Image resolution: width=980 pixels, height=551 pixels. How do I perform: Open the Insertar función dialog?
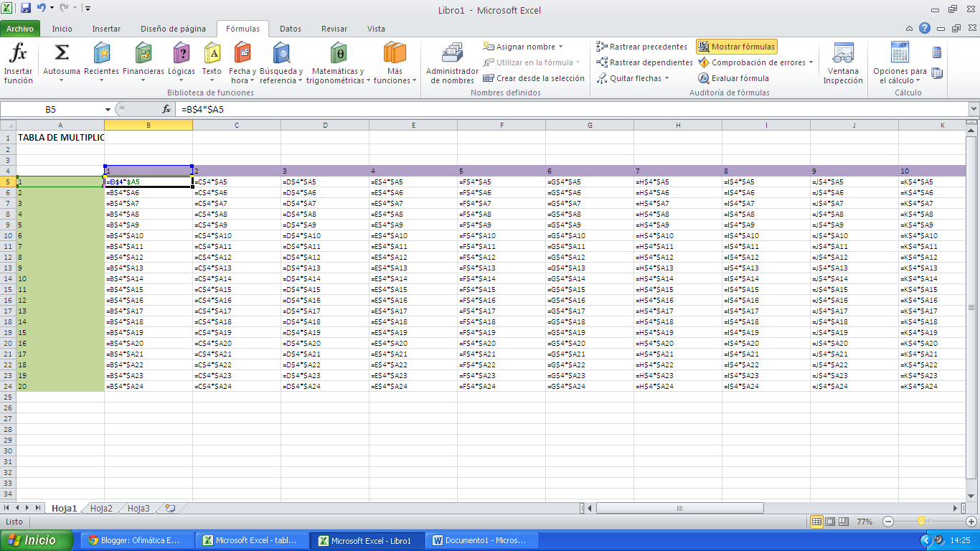(19, 63)
